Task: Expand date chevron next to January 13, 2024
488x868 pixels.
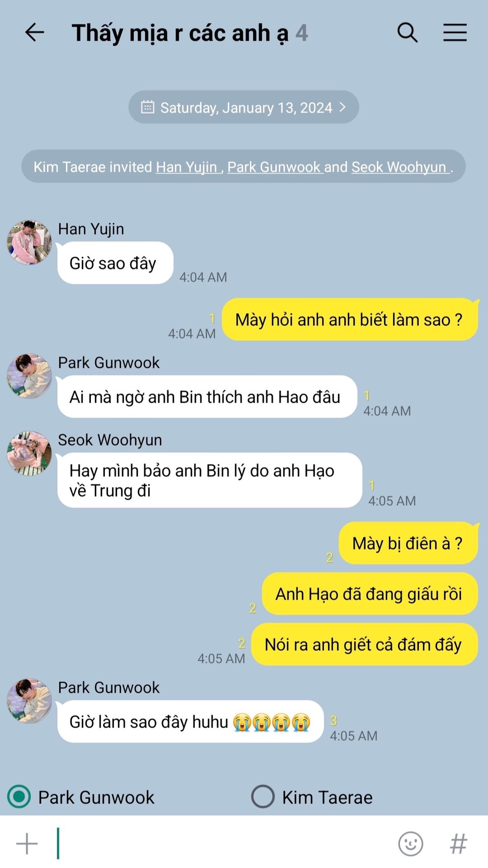Action: [x=342, y=107]
